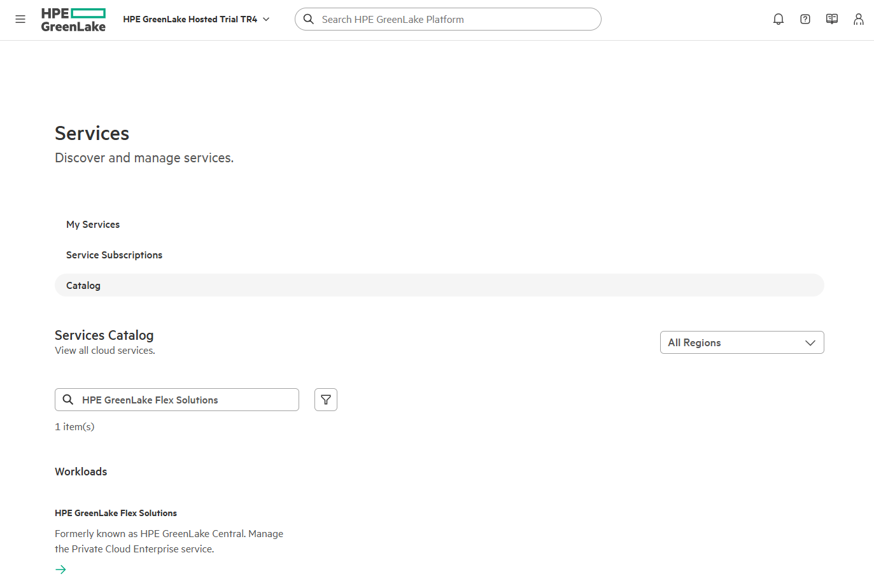
Task: Click the Flex Solutions service card
Action: tap(169, 538)
